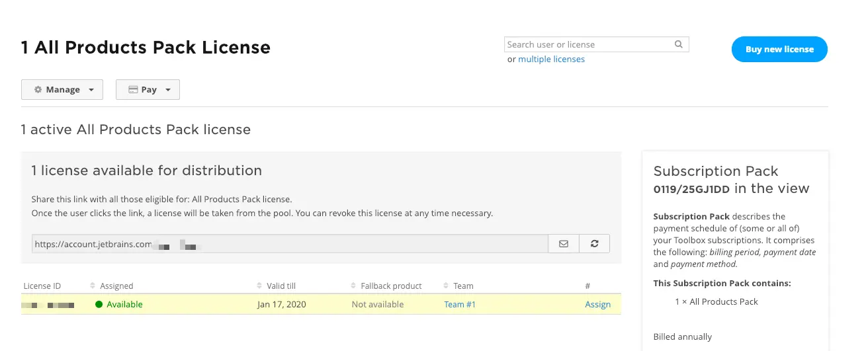The width and height of the screenshot is (868, 351).
Task: Sort by License ID column sort arrows
Action: click(93, 286)
